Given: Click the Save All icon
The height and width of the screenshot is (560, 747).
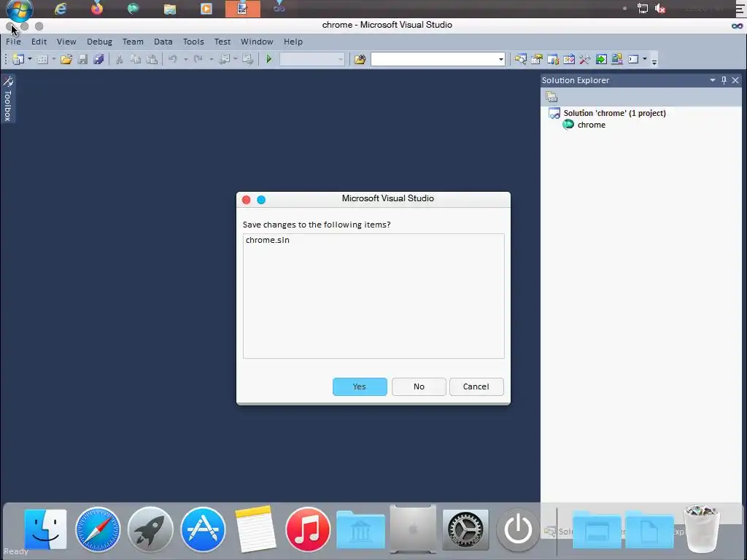Looking at the screenshot, I should click(98, 60).
